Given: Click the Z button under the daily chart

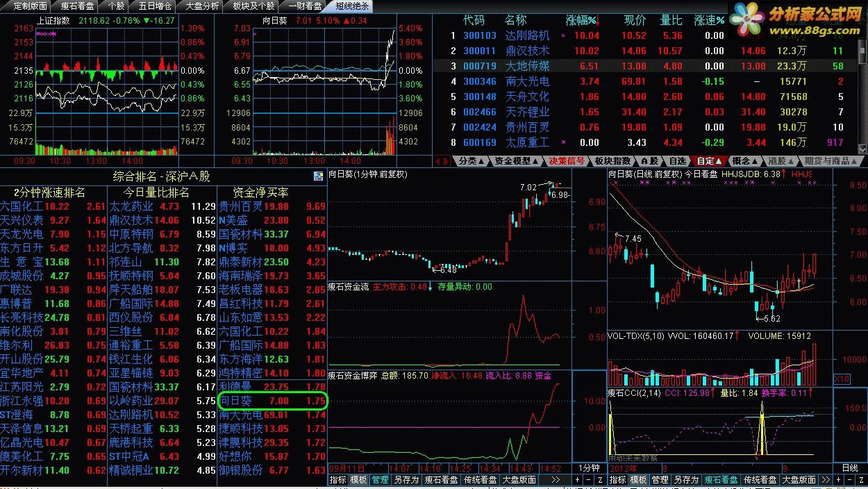Looking at the screenshot, I should pos(862,480).
